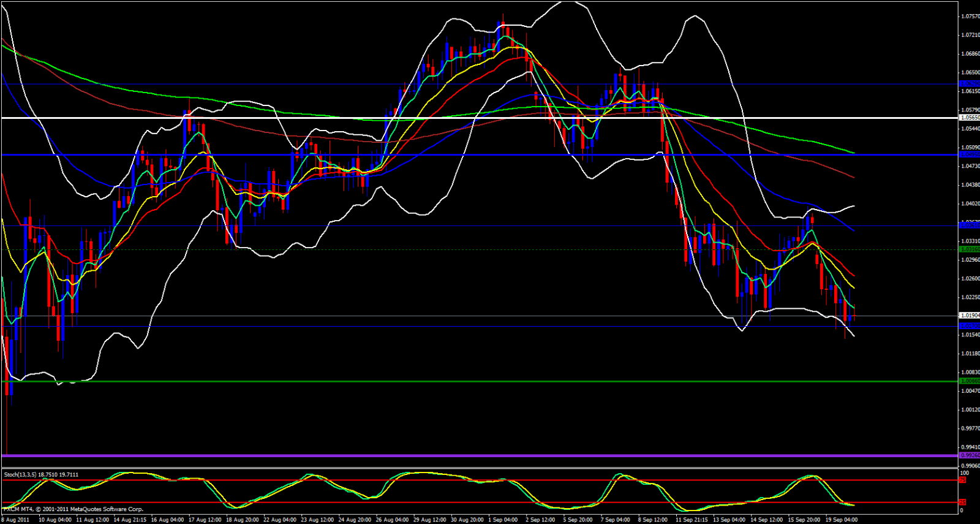Click the 26 Aug 04:00 time label
The width and height of the screenshot is (980, 524).
(391, 520)
